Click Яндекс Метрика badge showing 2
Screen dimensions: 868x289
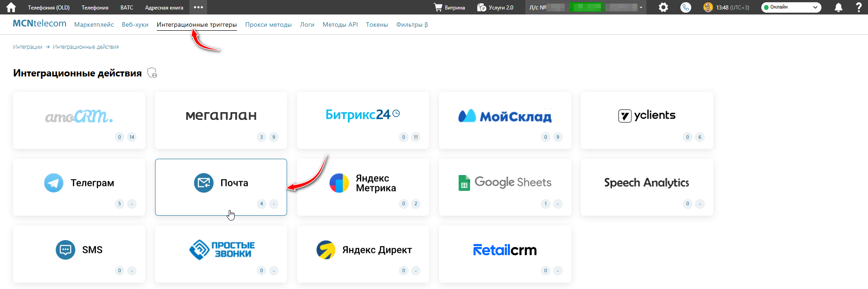coord(416,204)
